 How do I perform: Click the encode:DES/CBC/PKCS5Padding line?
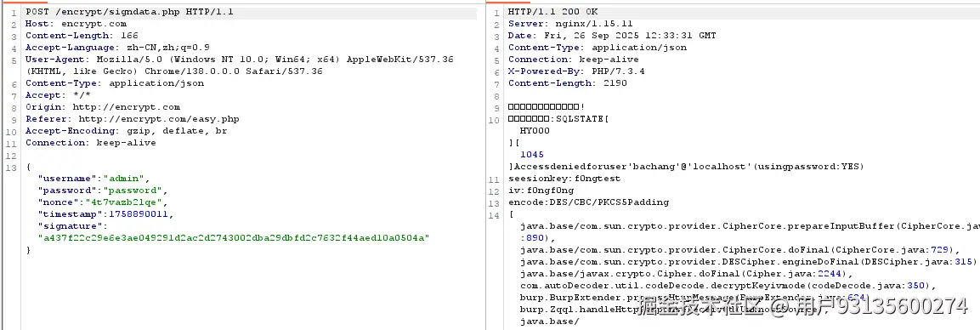pyautogui.click(x=588, y=202)
